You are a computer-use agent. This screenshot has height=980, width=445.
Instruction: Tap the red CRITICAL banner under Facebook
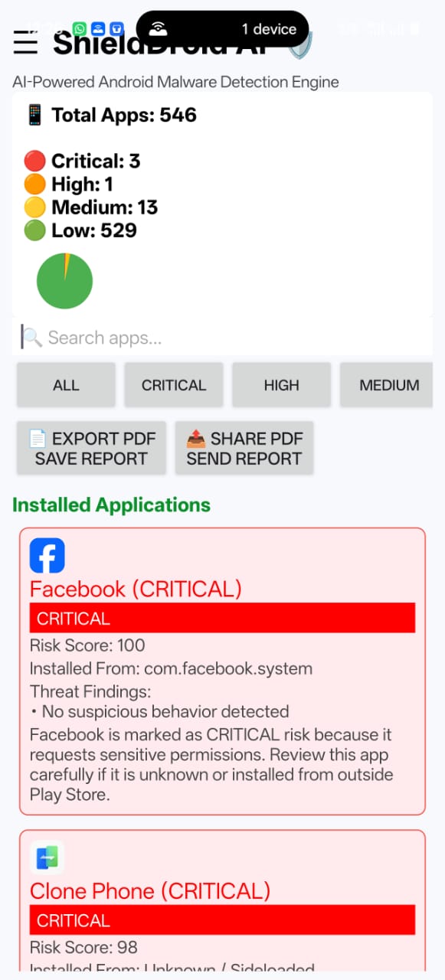pyautogui.click(x=222, y=618)
